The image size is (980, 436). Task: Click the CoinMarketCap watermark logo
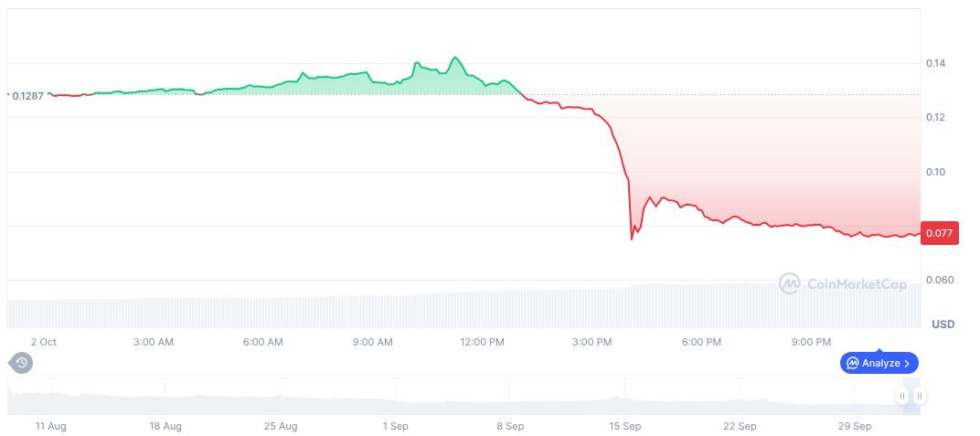coord(842,284)
